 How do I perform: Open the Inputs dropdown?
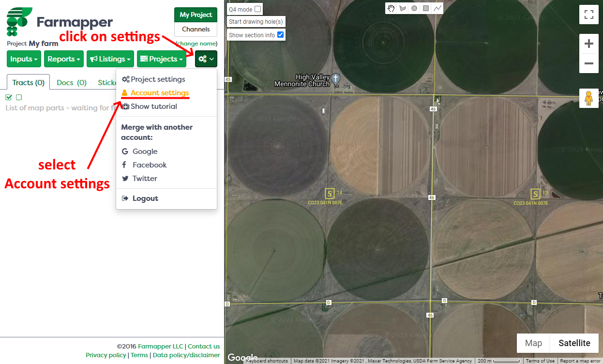point(24,59)
